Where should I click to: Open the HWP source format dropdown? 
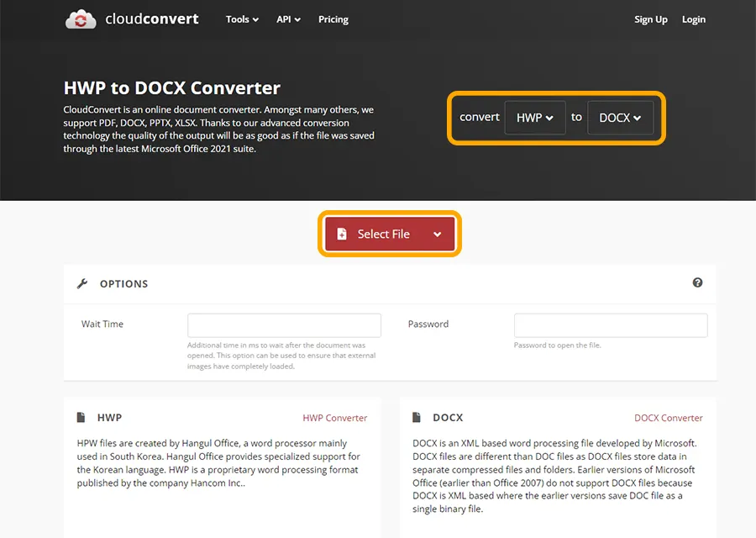point(534,118)
